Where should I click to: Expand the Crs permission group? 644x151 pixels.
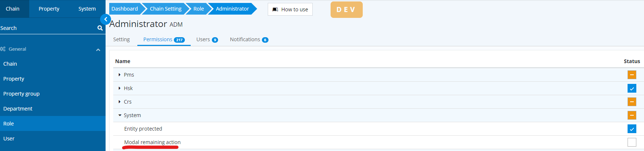tap(119, 102)
